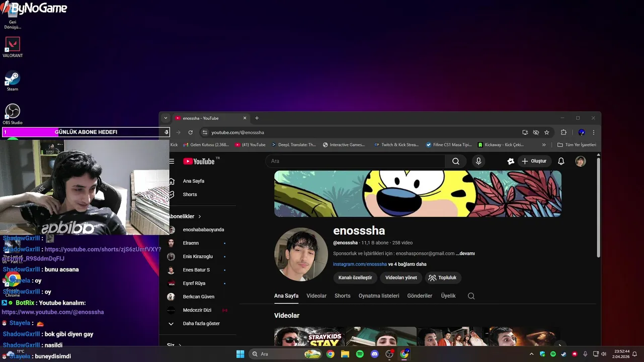Open a new Chrome tab
Viewport: 644px width, 362px height.
257,118
